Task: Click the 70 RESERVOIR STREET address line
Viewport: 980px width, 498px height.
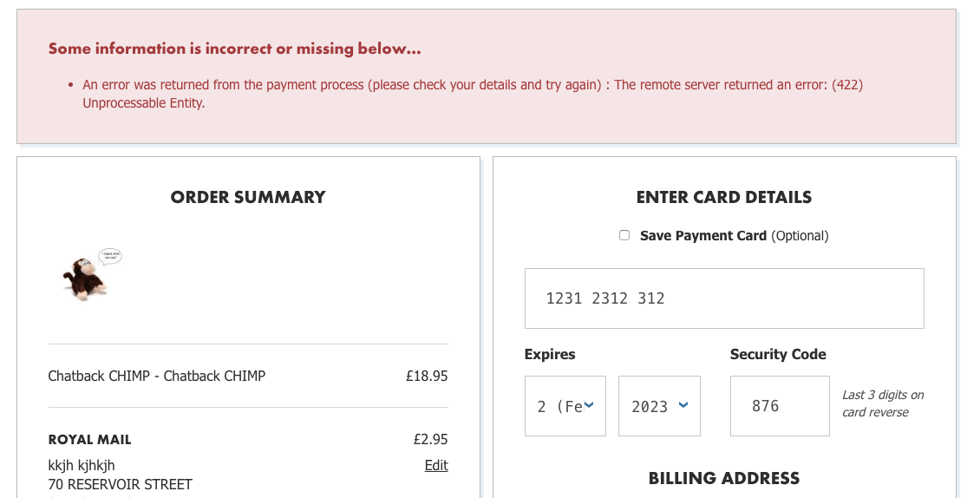Action: (120, 485)
